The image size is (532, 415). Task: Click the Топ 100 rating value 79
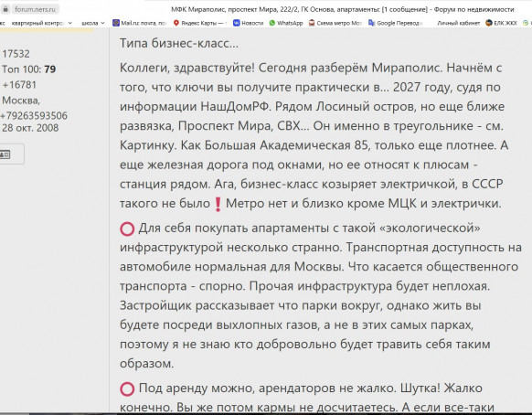coord(50,69)
